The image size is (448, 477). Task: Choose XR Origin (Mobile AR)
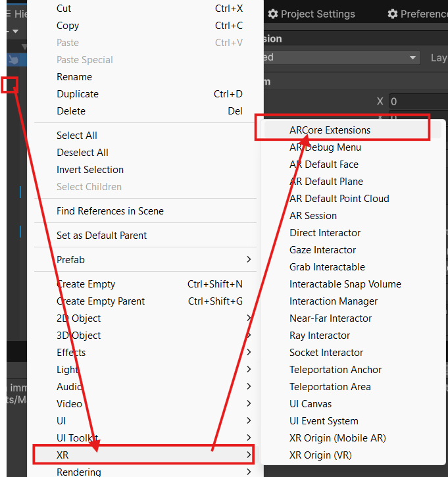click(337, 438)
